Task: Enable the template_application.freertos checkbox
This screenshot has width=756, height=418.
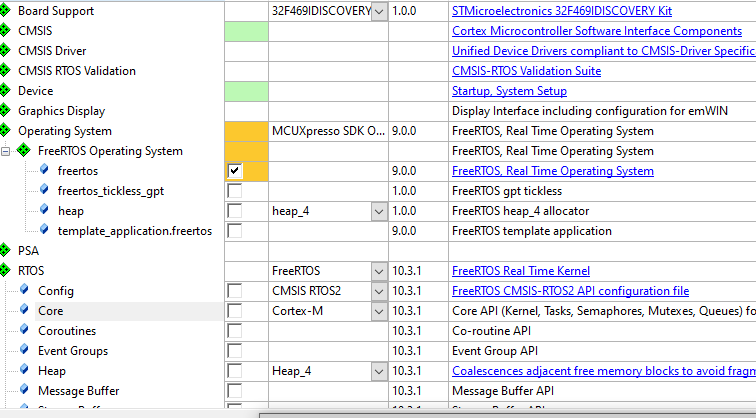Action: [x=235, y=231]
